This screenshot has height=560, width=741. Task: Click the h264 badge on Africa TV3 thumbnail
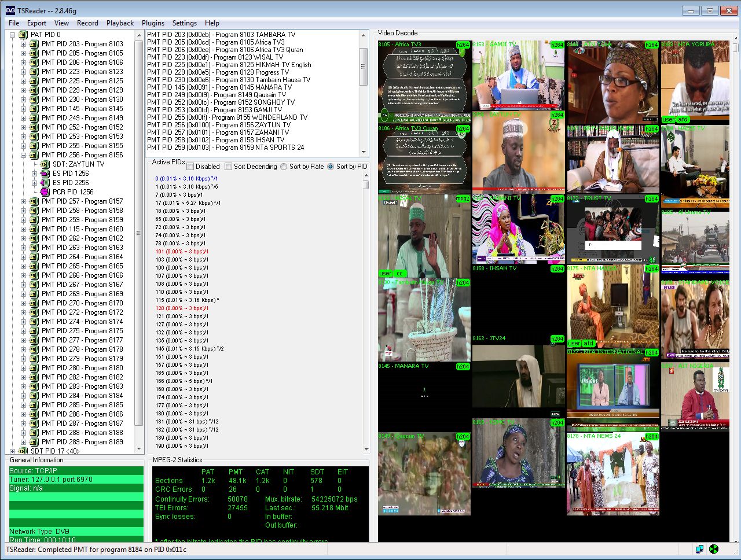click(x=463, y=45)
